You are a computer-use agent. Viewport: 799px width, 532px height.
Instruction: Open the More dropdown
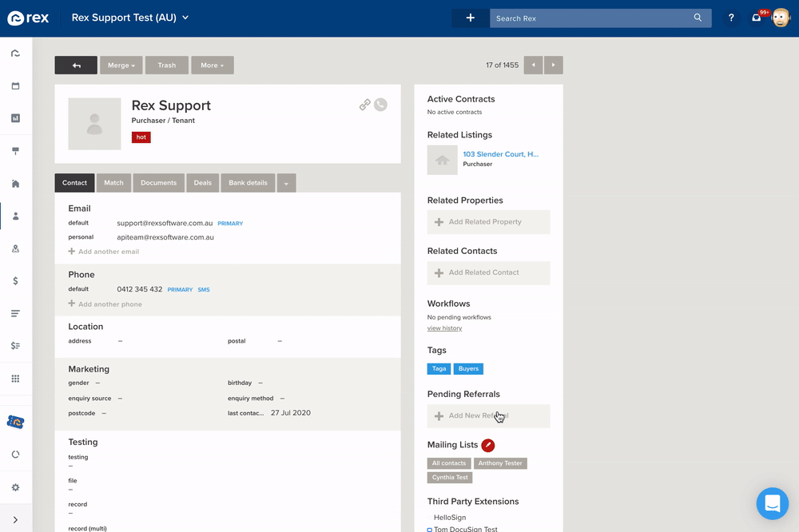click(x=213, y=66)
